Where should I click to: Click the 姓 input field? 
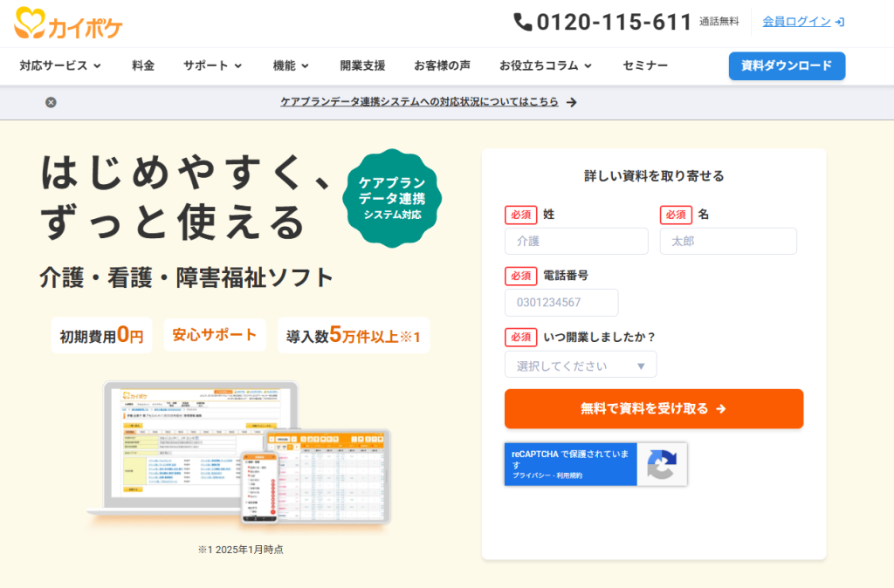pyautogui.click(x=576, y=241)
